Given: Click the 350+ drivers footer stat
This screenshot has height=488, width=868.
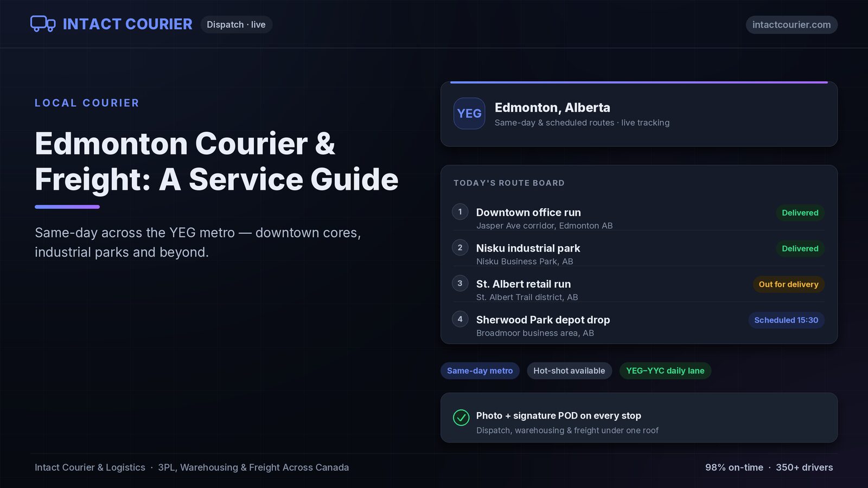Looking at the screenshot, I should click(805, 467).
